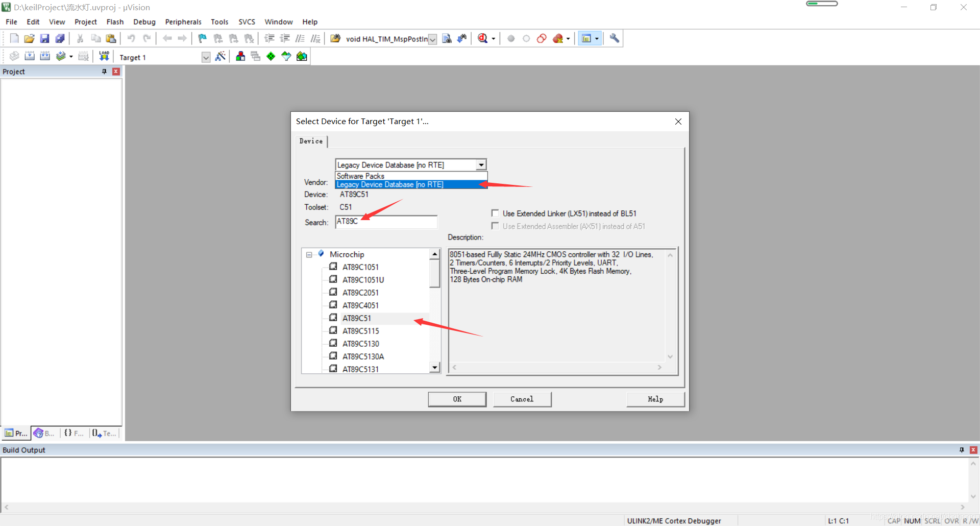Image resolution: width=980 pixels, height=526 pixels.
Task: Open the Pack Installer icon
Action: pos(302,56)
